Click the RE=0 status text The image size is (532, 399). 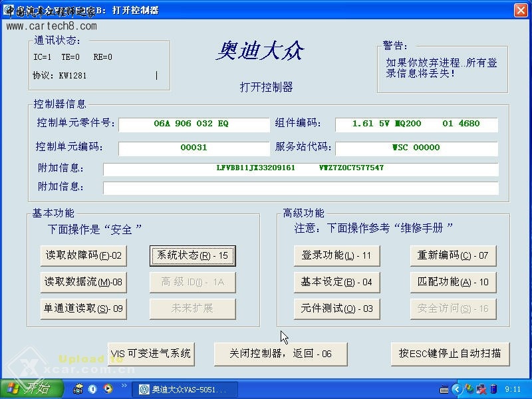pyautogui.click(x=102, y=57)
